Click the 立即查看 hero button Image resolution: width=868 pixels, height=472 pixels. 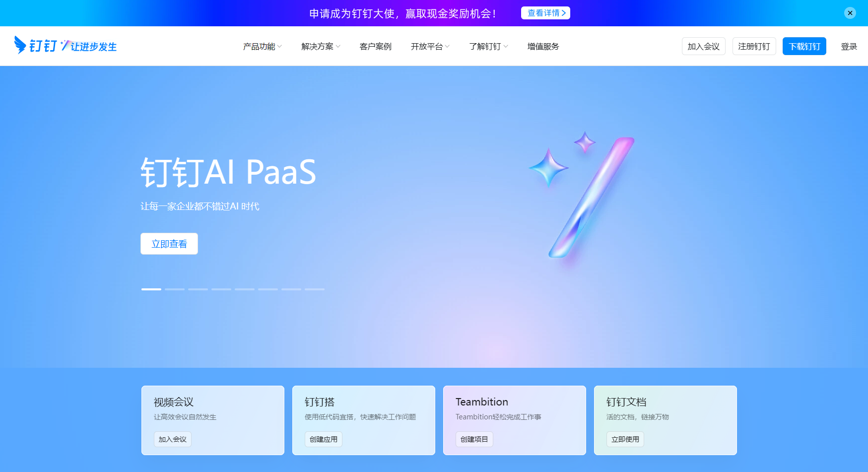[x=169, y=244]
